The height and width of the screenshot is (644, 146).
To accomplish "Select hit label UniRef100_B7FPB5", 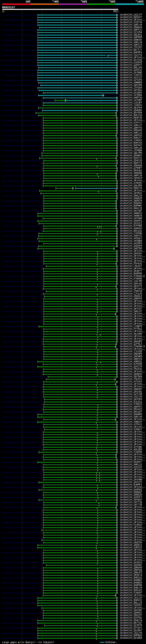I will pyautogui.click(x=131, y=226).
